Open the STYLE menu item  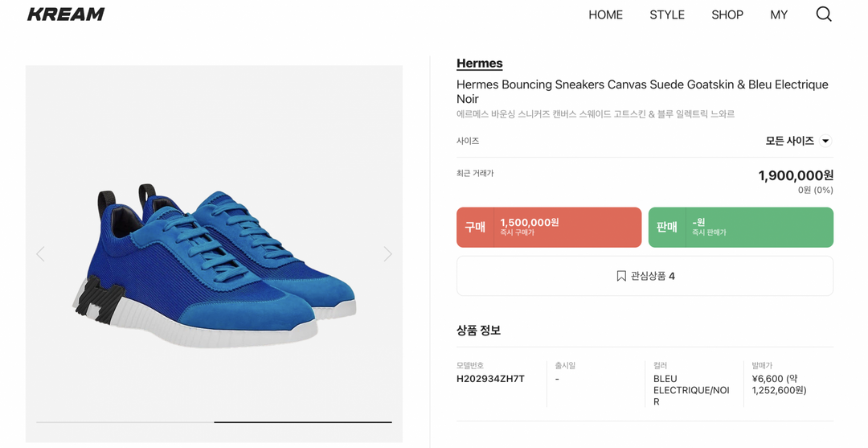[667, 14]
